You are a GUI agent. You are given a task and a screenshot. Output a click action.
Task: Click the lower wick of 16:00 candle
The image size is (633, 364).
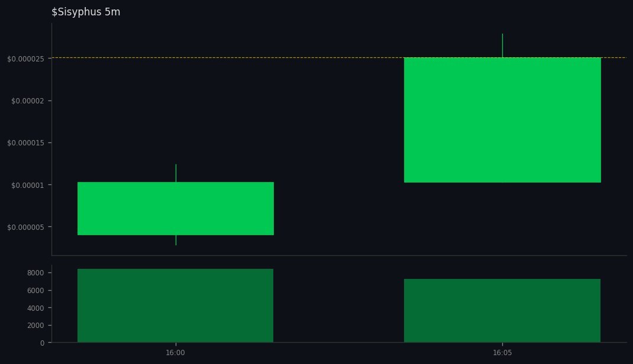[176, 240]
